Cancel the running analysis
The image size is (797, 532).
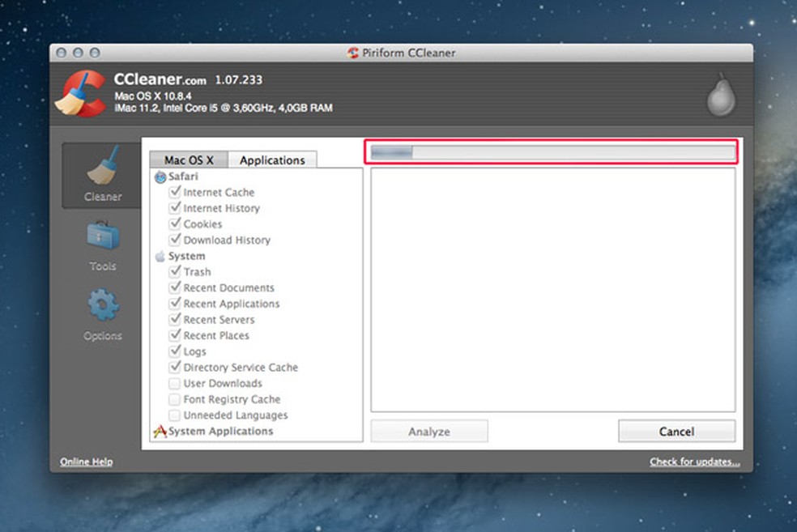coord(676,432)
